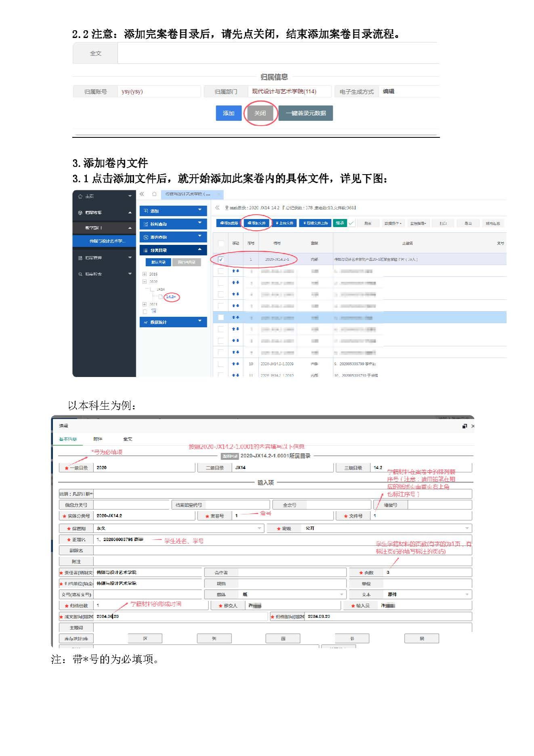The height and width of the screenshot is (756, 534).
Task: Click the home icon beside the tab bar
Action: 154,194
